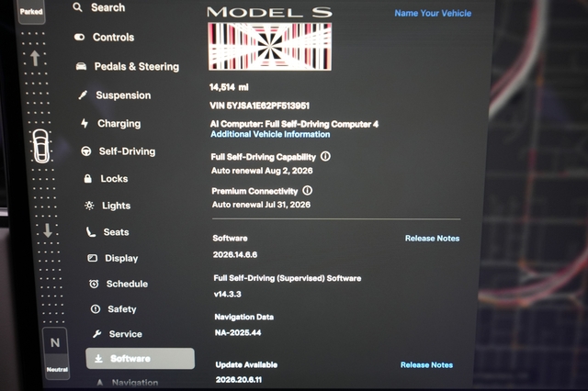Tap the down arrow on drive strip

pyautogui.click(x=48, y=230)
